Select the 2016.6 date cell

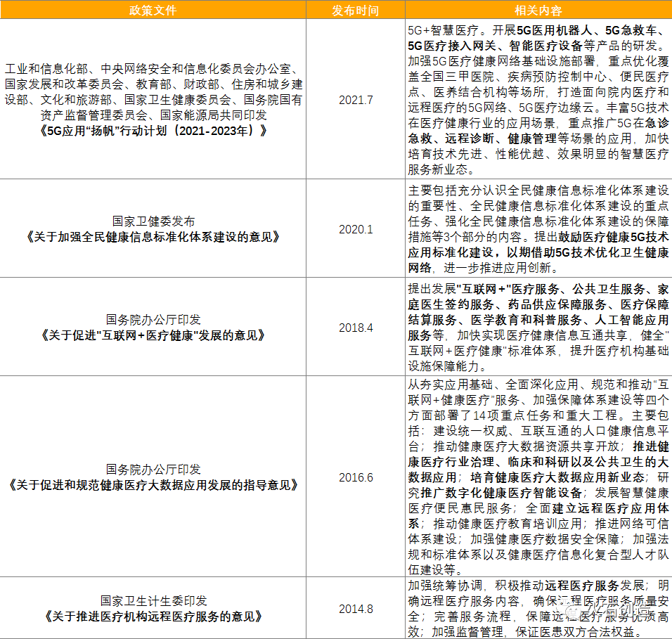356,477
